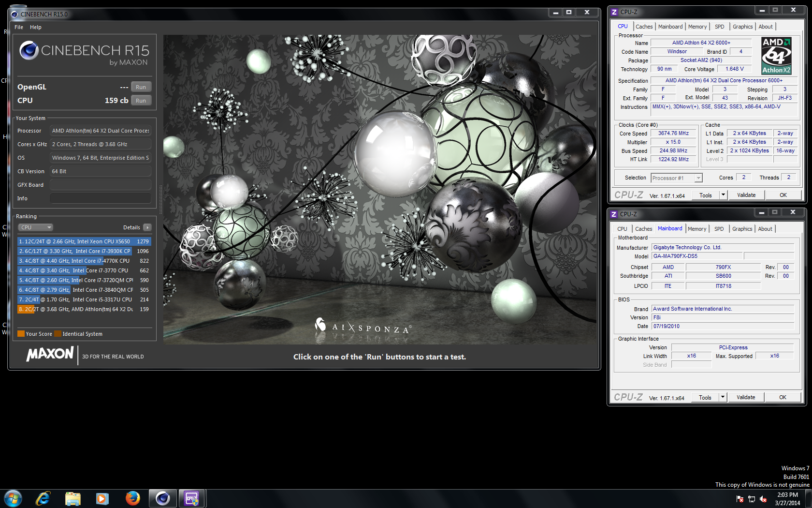Launch Firefox from the taskbar

coord(132,498)
